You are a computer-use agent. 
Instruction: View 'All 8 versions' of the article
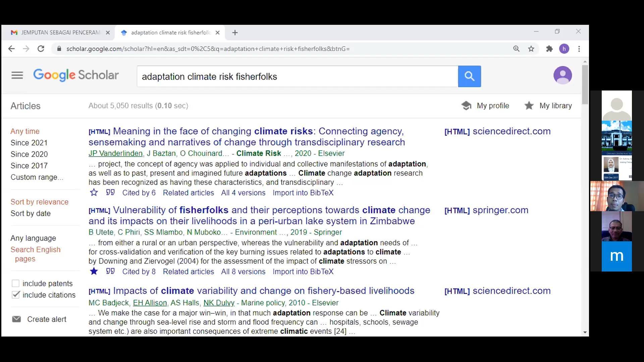[x=243, y=271]
